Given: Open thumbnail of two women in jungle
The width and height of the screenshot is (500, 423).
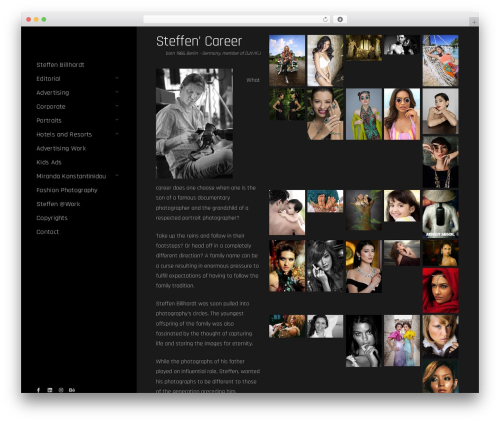Looking at the screenshot, I should tap(287, 104).
